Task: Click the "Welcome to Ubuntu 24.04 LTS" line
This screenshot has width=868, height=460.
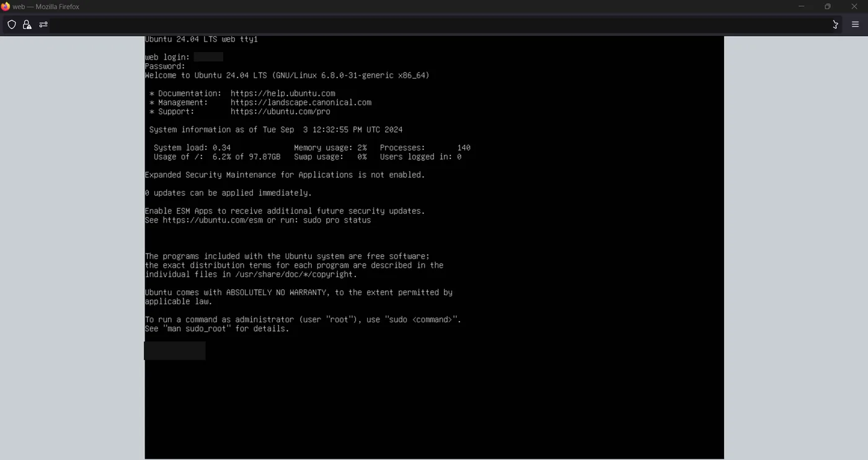Action: click(287, 76)
